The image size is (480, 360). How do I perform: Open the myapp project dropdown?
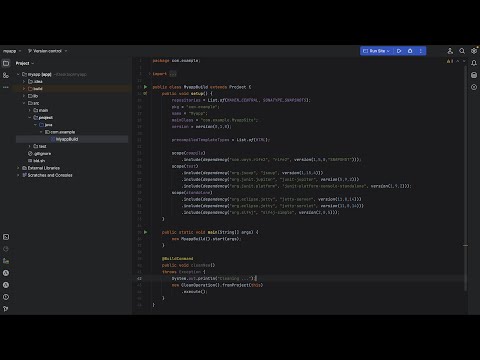tap(12, 51)
